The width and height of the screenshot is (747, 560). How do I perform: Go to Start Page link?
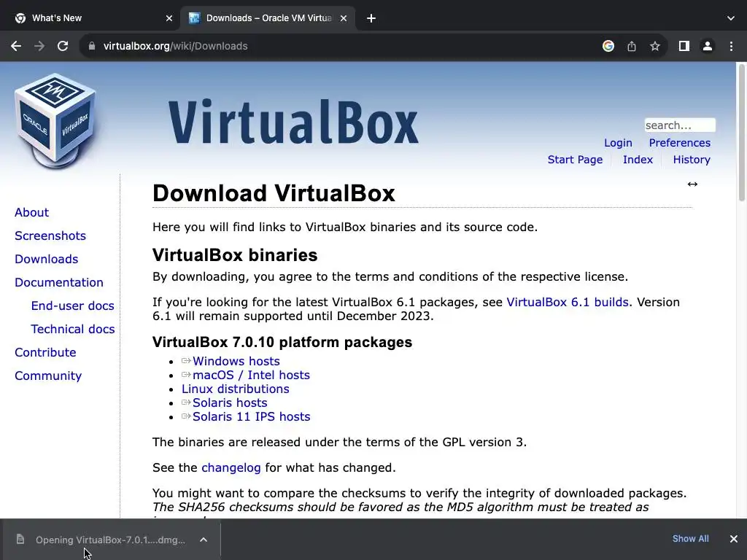(575, 160)
